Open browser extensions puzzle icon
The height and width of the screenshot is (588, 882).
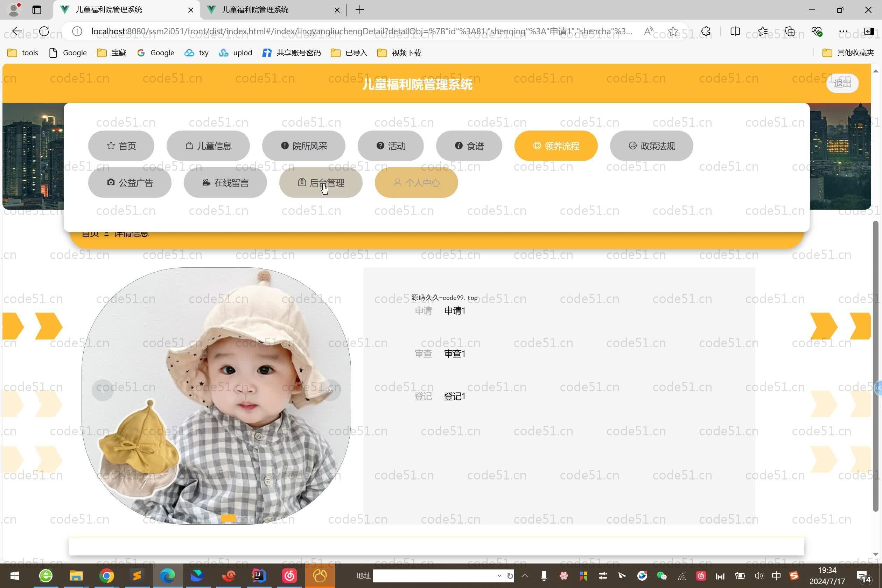pyautogui.click(x=706, y=31)
